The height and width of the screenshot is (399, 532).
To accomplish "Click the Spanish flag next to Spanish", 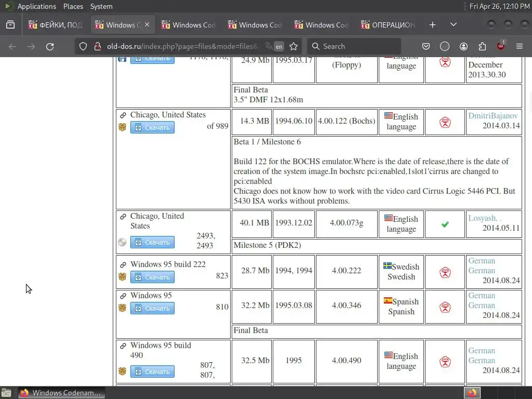I will click(x=388, y=300).
